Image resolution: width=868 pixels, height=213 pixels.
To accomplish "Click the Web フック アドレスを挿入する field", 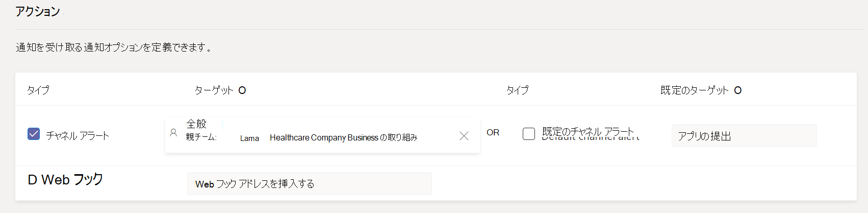I will point(310,184).
